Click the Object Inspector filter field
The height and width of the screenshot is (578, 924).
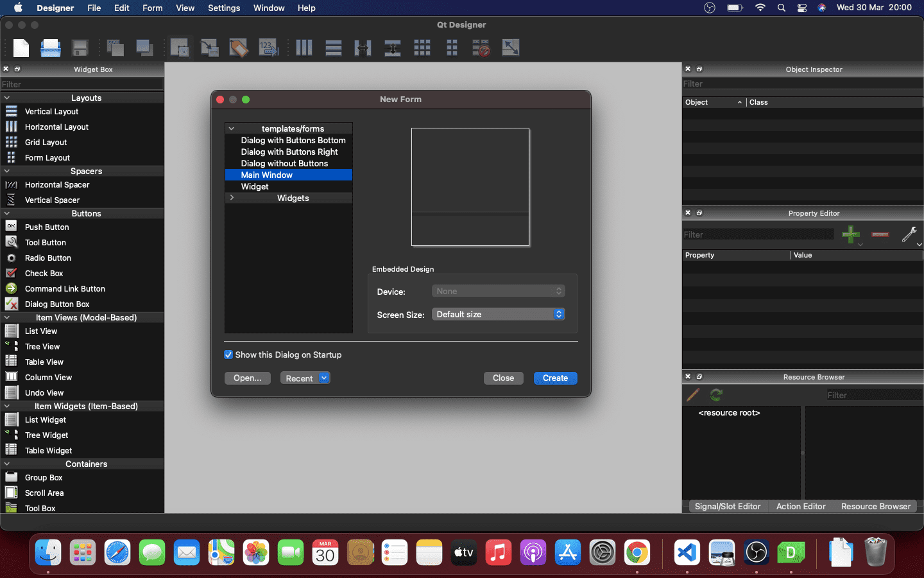point(803,83)
